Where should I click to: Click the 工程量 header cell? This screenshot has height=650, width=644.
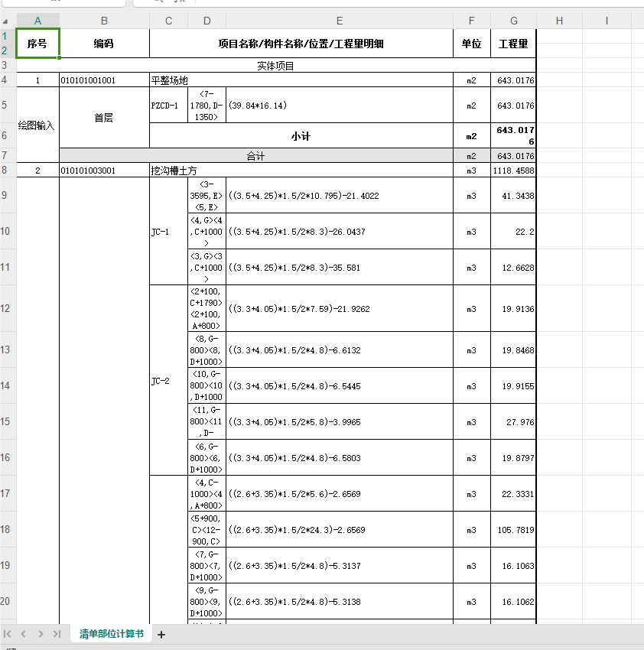click(x=513, y=43)
